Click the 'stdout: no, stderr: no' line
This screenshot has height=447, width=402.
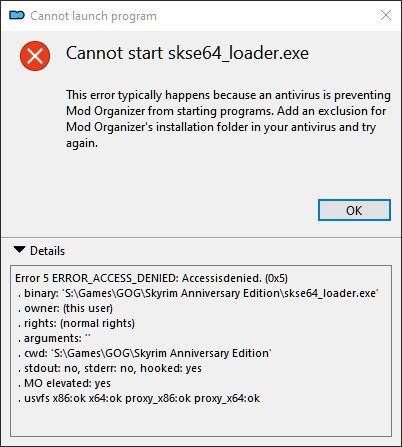pyautogui.click(x=110, y=368)
